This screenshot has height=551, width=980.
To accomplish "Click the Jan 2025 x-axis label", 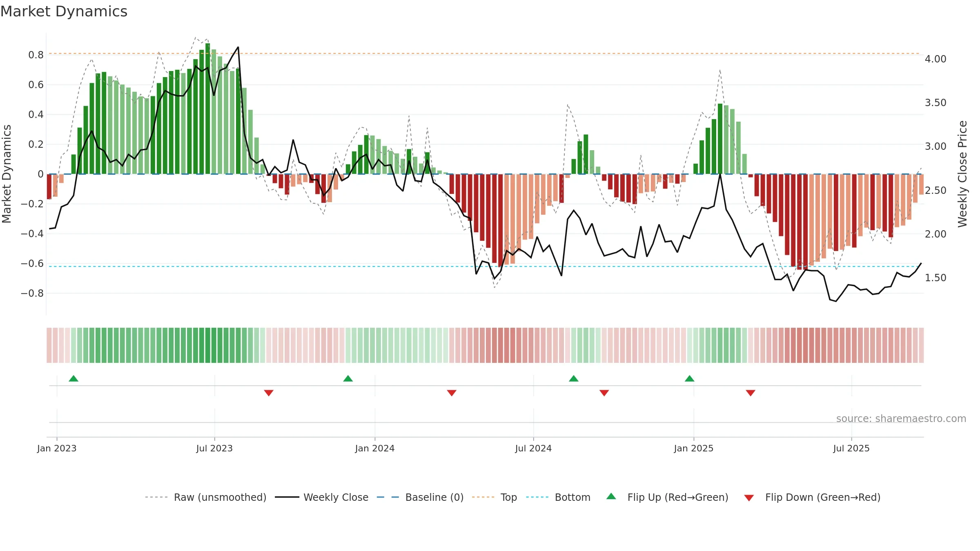I will (694, 449).
